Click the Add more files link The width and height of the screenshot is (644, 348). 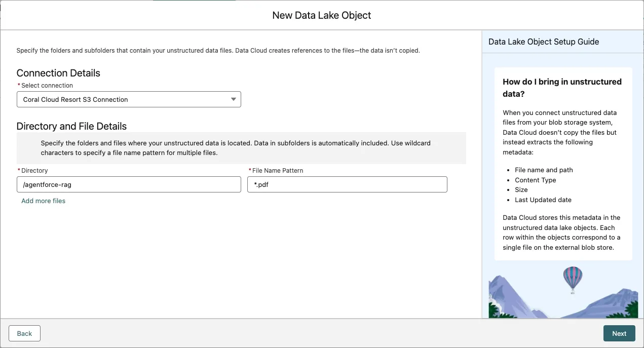click(x=43, y=201)
